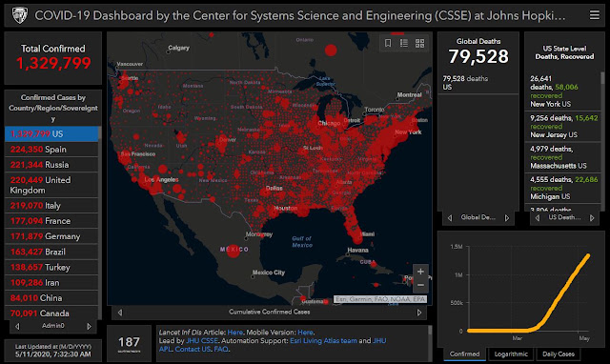Viewport: 610px width, 364px height.
Task: Click the Johns Hopkins shield logo
Action: tap(19, 15)
